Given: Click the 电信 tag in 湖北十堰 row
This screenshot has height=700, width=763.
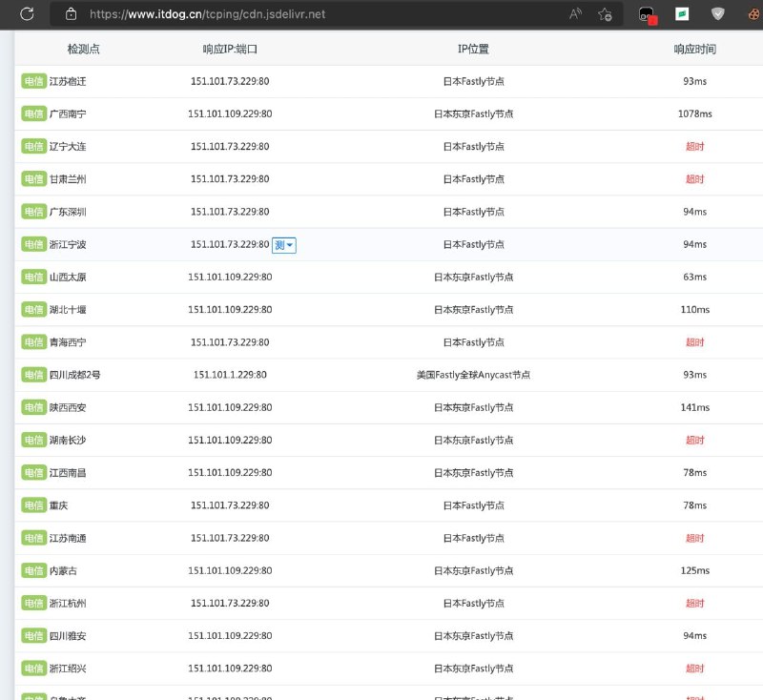Looking at the screenshot, I should coord(33,309).
